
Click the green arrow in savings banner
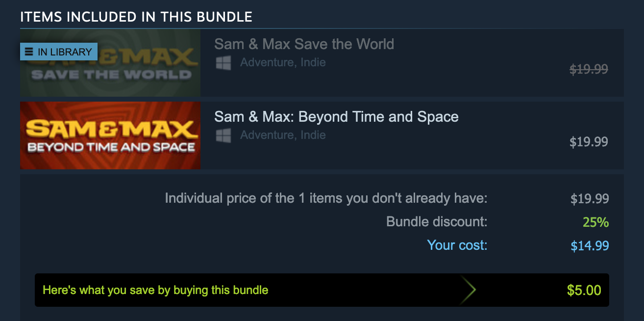pos(468,290)
